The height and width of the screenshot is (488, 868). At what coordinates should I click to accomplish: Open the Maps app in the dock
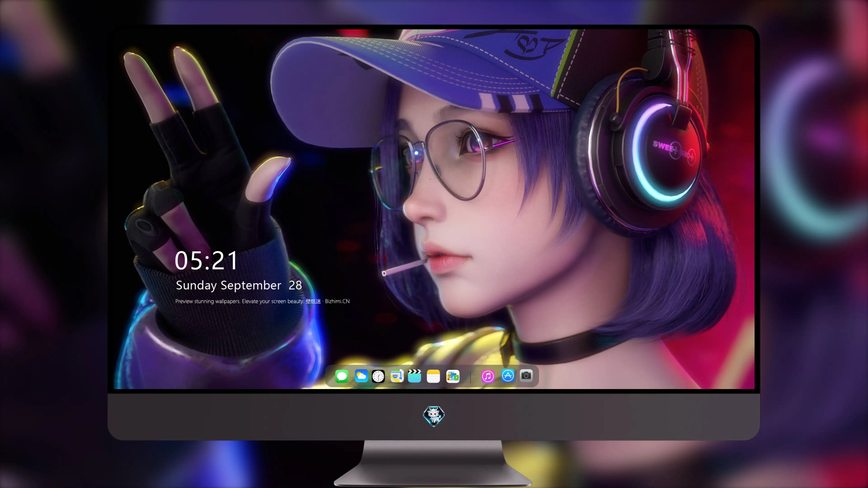[397, 376]
